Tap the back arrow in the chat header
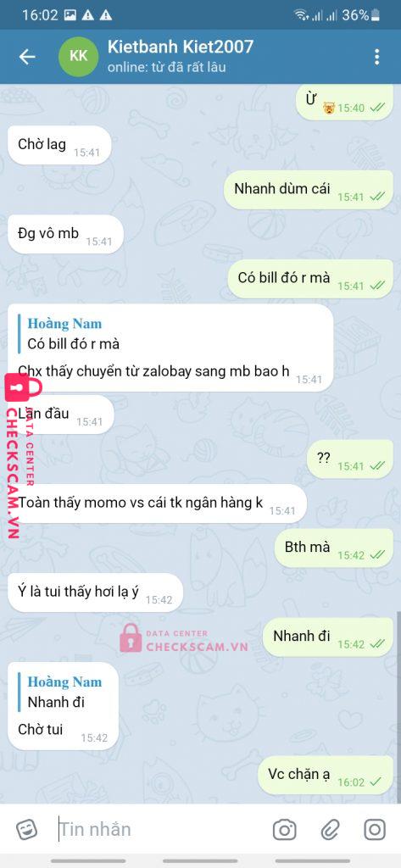 (27, 57)
